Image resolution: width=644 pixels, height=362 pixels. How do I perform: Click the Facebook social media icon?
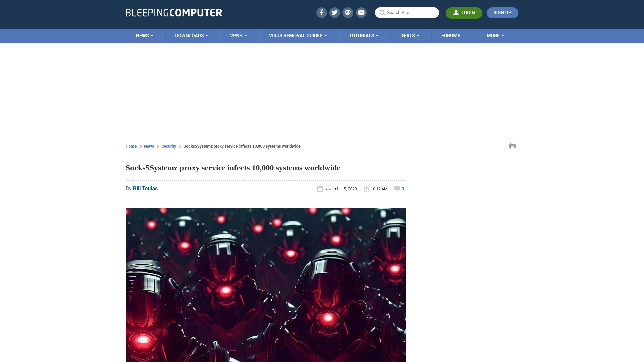click(x=322, y=12)
